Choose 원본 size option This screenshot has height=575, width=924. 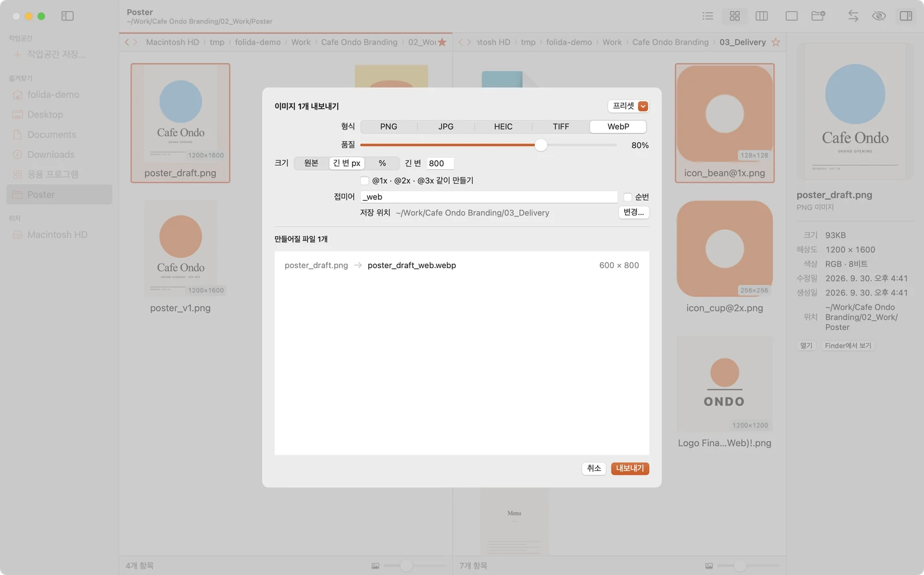coord(311,163)
